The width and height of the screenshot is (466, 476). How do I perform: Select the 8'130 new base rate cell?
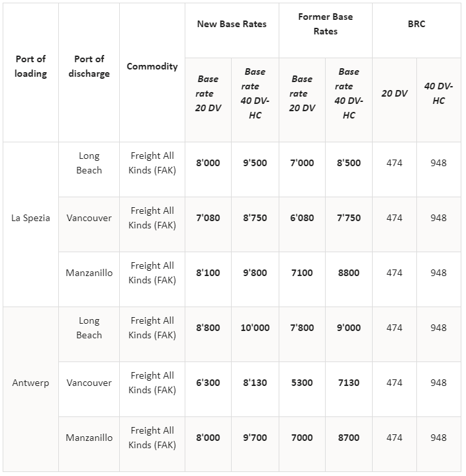[x=255, y=383]
